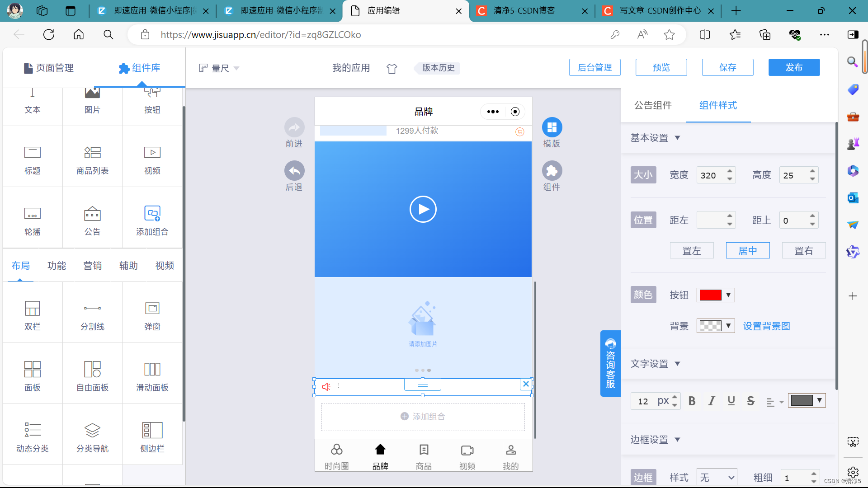Toggle italic text formatting

[712, 401]
